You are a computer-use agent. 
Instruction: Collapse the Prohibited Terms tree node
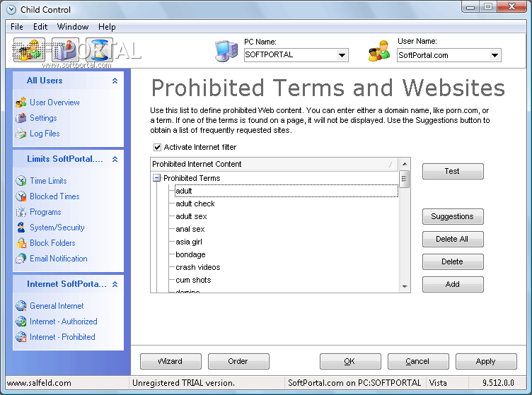(156, 178)
